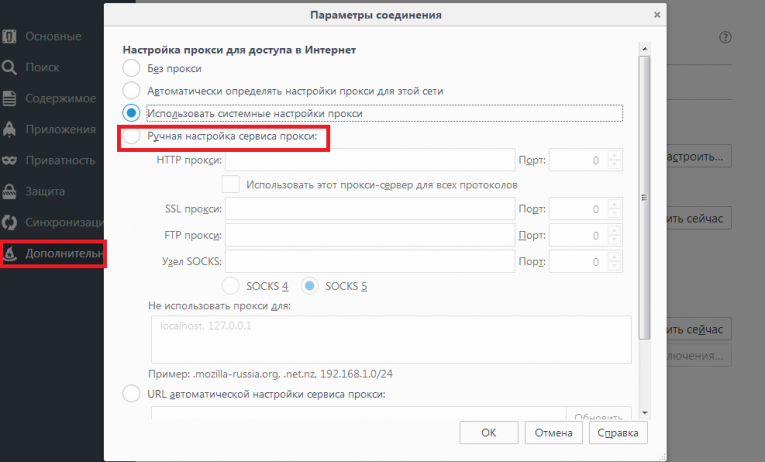Click dialog scrollbar up arrow
The height and width of the screenshot is (462, 765).
644,49
